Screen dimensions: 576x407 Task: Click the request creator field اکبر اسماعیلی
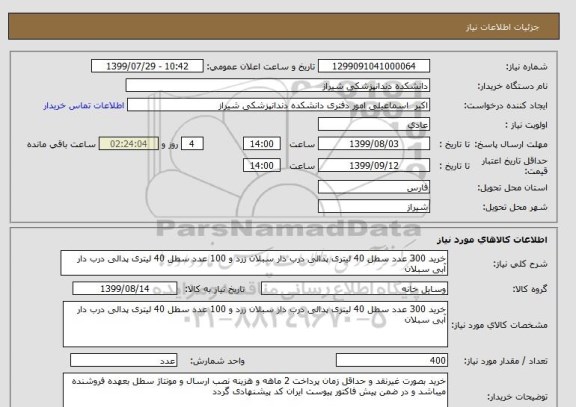click(x=278, y=105)
